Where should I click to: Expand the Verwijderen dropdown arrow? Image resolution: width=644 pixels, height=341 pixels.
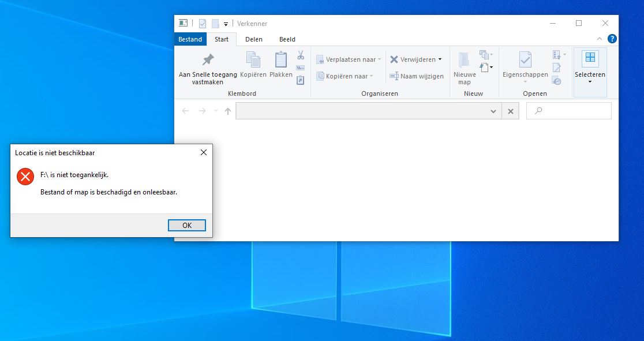tap(440, 59)
